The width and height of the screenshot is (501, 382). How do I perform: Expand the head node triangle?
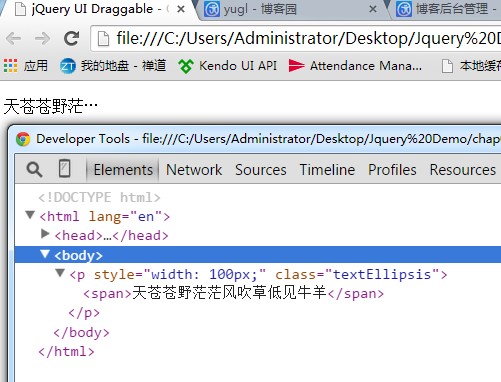pos(45,234)
